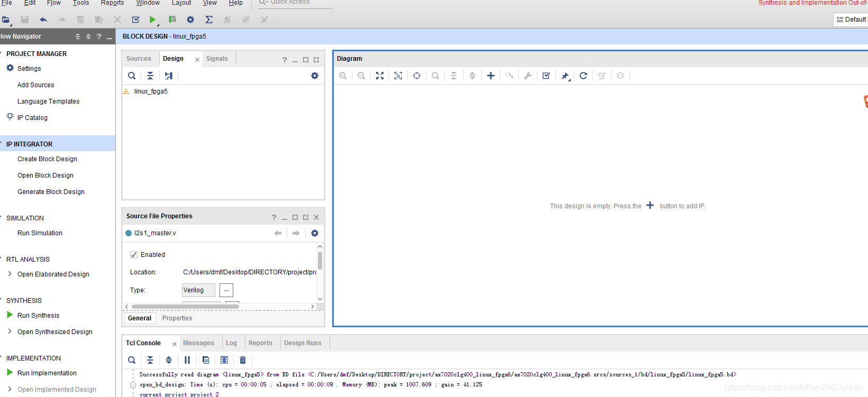Zoom in on the Diagram canvas
The height and width of the screenshot is (397, 868).
point(343,76)
